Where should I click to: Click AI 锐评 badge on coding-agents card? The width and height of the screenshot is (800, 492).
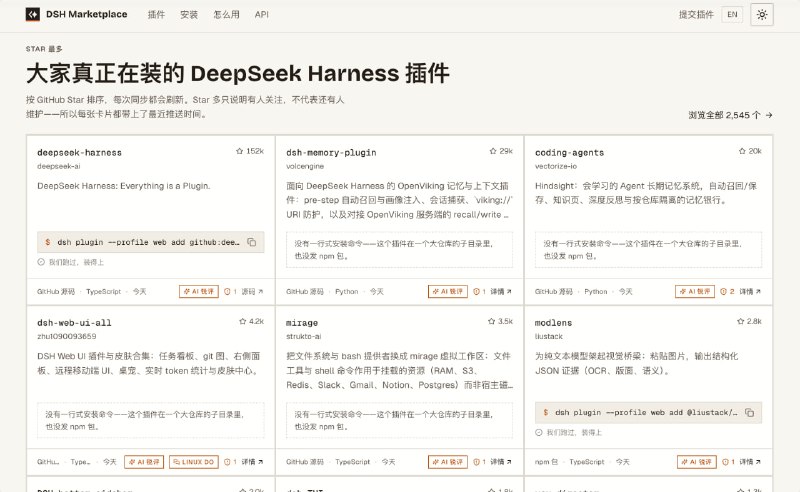[695, 291]
